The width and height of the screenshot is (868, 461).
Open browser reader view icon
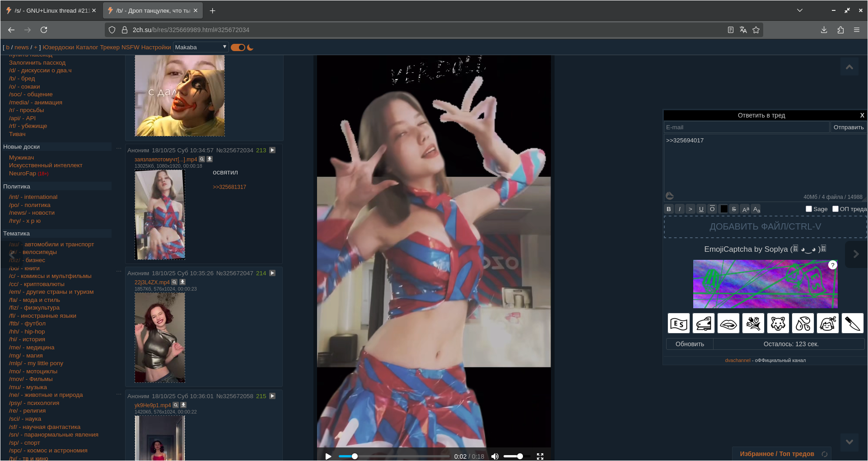point(730,30)
